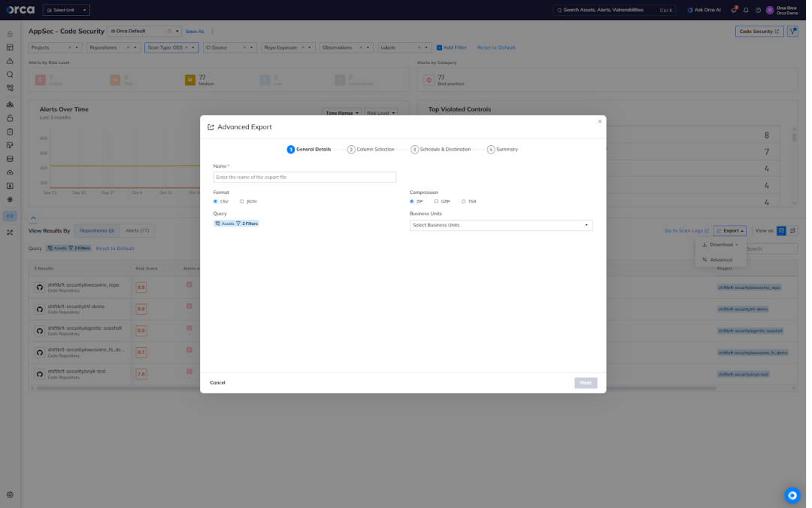
Task: Open the Select Business Units dropdown
Action: pyautogui.click(x=500, y=225)
